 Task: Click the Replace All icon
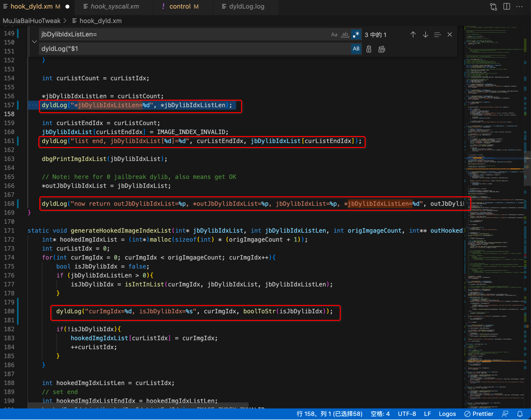[382, 49]
